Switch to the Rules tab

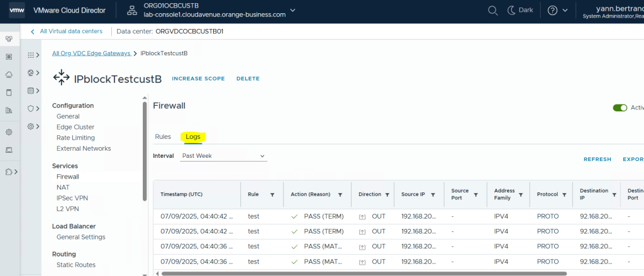pyautogui.click(x=162, y=136)
